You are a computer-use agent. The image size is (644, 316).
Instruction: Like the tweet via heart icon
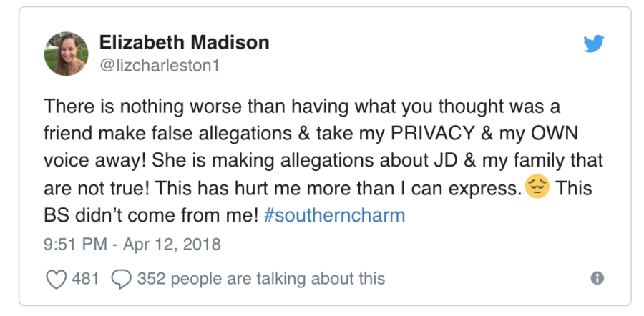tap(57, 279)
